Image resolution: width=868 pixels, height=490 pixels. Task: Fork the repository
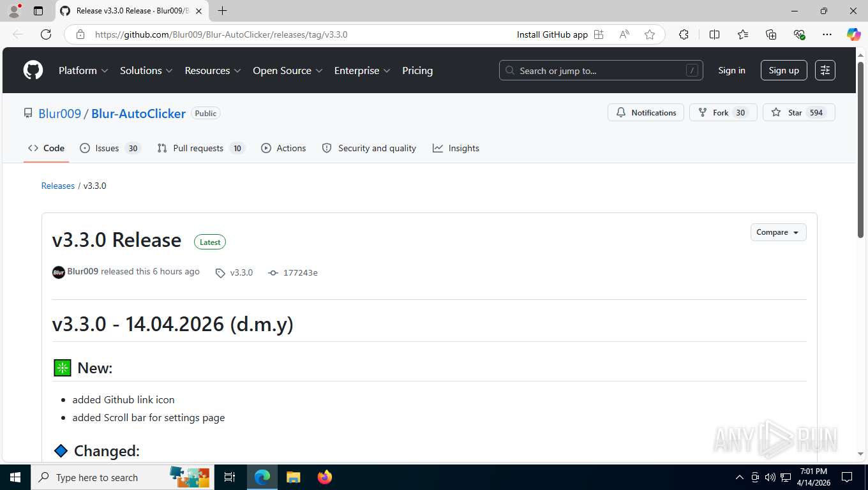[x=723, y=112]
